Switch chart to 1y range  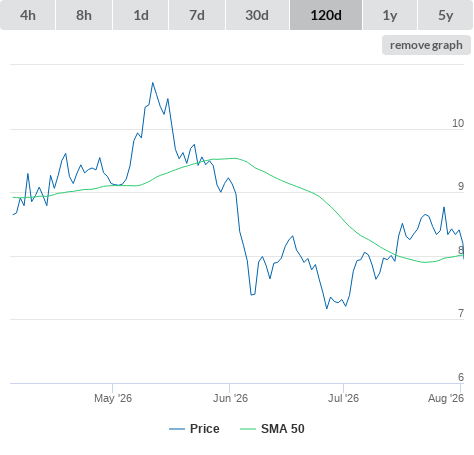[390, 15]
